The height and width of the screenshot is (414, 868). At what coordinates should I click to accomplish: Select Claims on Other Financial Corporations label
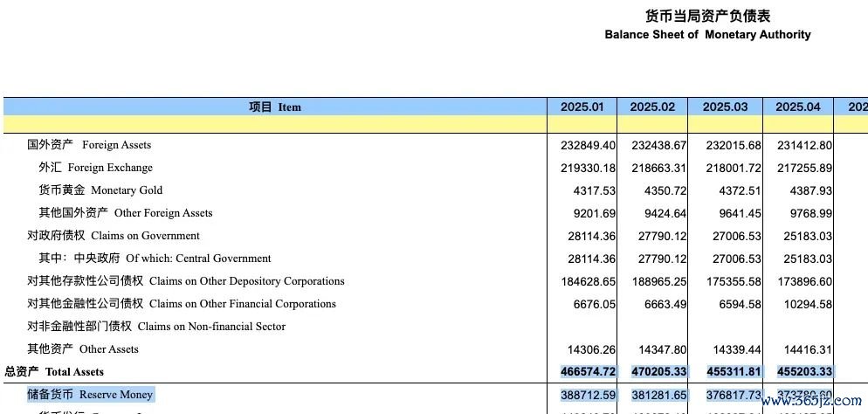tap(182, 304)
